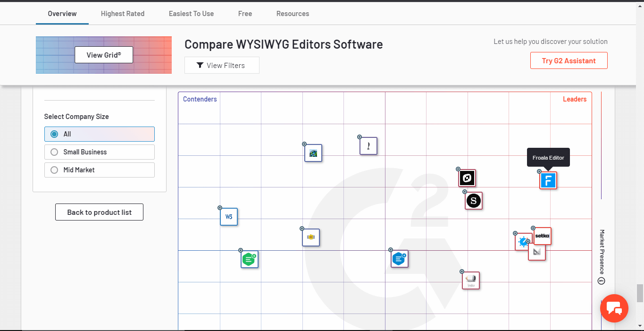Open the live chat bubble
The image size is (644, 331).
(614, 308)
